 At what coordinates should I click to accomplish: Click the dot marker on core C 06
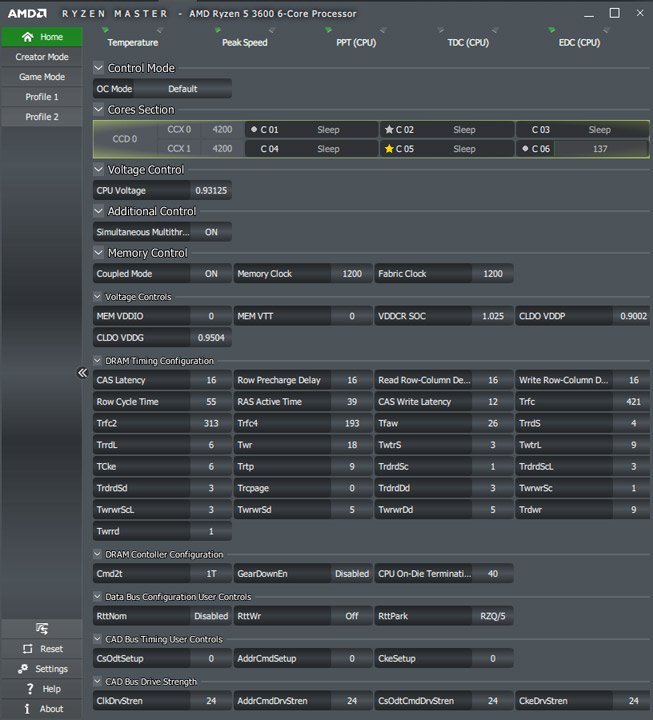pos(525,148)
